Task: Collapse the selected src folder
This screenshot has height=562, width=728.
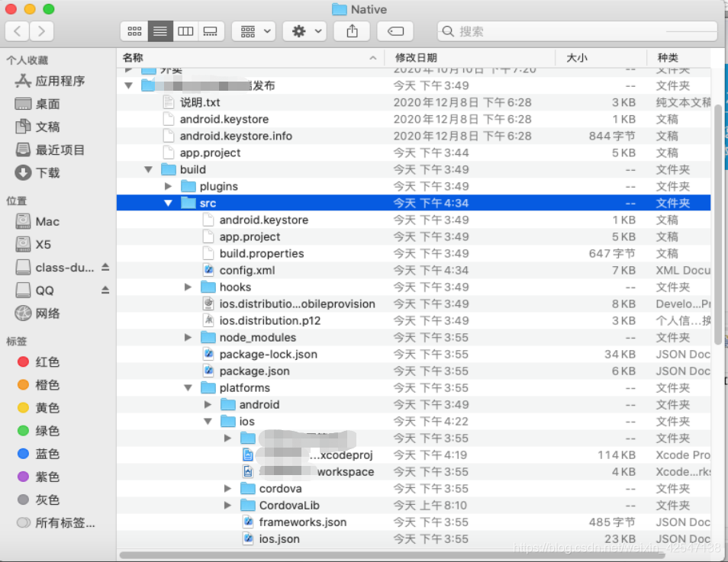Action: pyautogui.click(x=168, y=203)
